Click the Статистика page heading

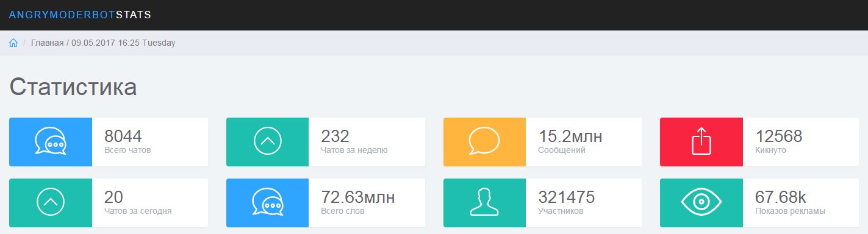tap(73, 87)
